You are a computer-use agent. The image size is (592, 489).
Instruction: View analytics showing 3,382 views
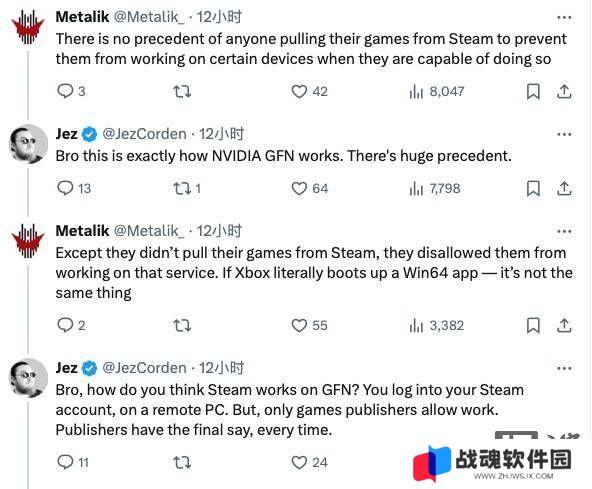(436, 325)
